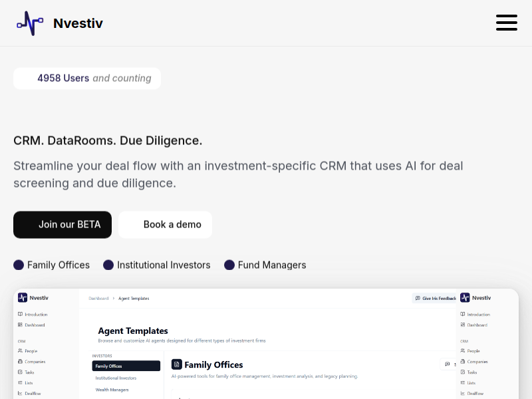Click the Introduction book icon in the right sidebar
Viewport: 532px width, 399px height.
[x=463, y=314]
